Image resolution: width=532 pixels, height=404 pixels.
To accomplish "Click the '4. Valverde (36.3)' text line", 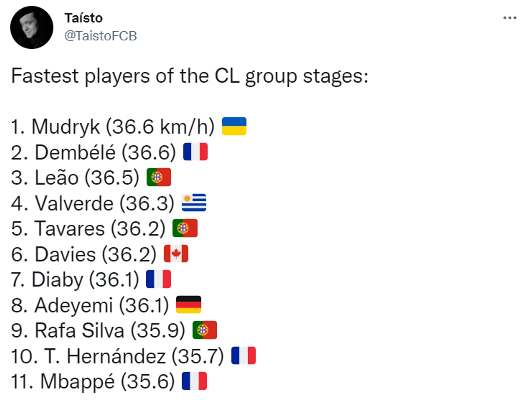I will (x=93, y=203).
